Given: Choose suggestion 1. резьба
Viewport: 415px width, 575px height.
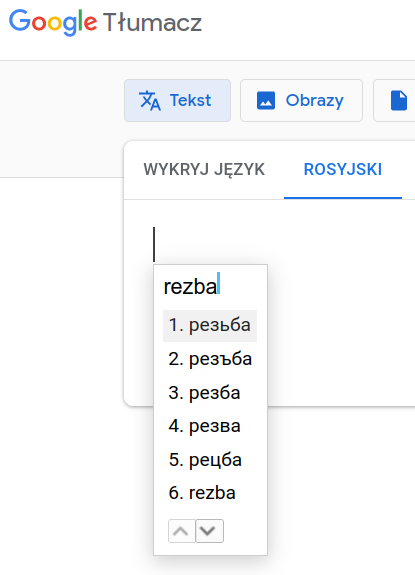Looking at the screenshot, I should [x=210, y=326].
